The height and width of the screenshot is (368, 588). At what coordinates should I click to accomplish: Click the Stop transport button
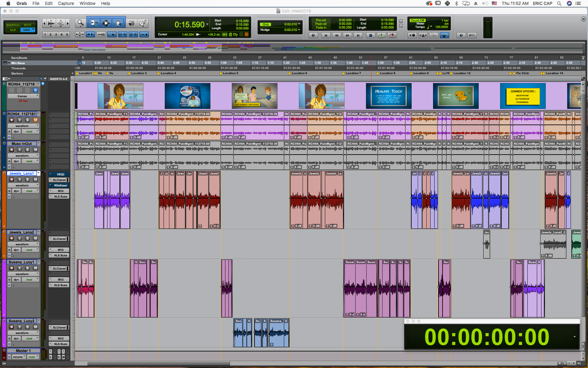coord(371,35)
